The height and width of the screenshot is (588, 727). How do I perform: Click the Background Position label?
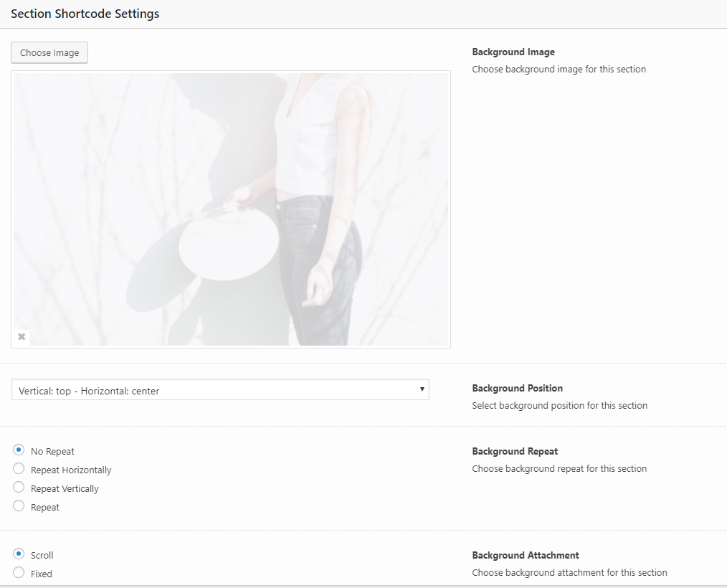[x=518, y=388]
